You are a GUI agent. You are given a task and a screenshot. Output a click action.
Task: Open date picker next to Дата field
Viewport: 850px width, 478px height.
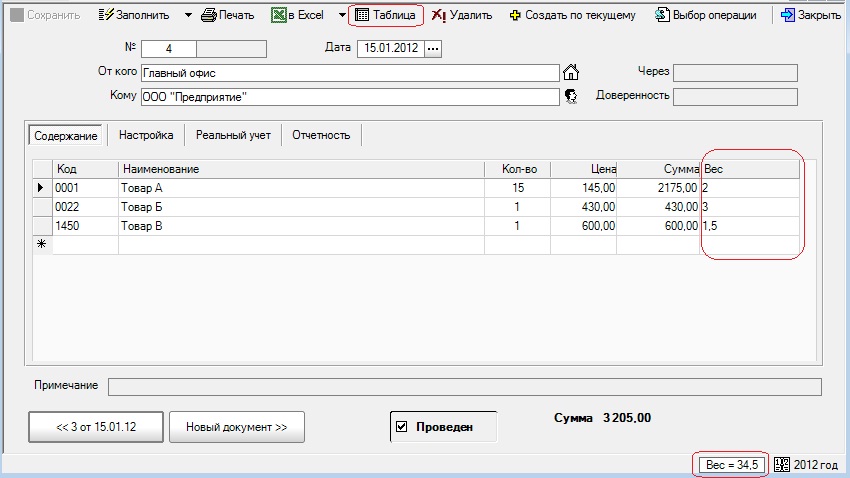coord(433,48)
